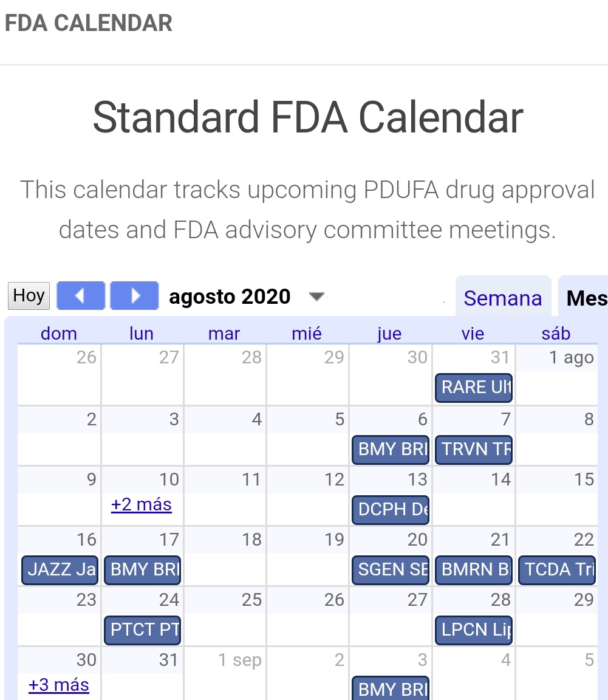608x700 pixels.
Task: Switch to the Semana tab
Action: pyautogui.click(x=502, y=298)
